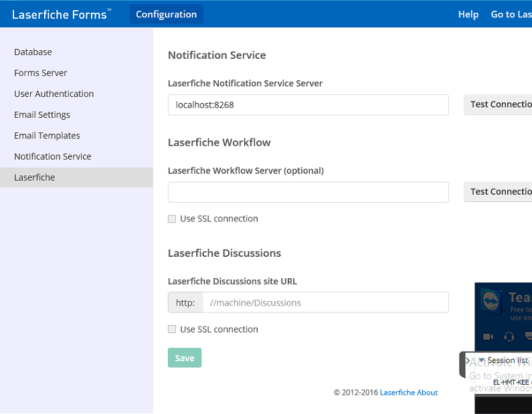The height and width of the screenshot is (414, 532).
Task: Collapse the TeamViewer panel side arrow
Action: pyautogui.click(x=467, y=360)
